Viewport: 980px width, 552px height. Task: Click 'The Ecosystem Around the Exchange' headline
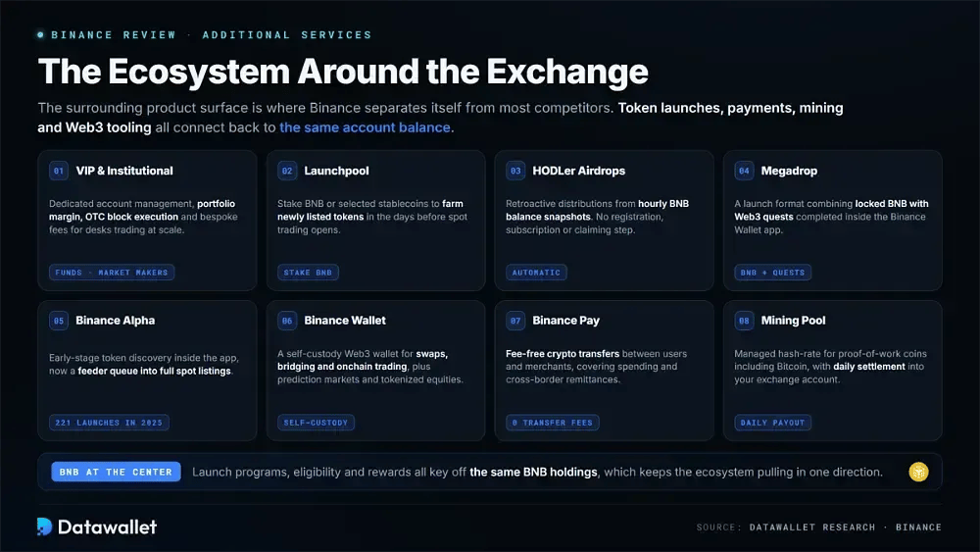343,72
